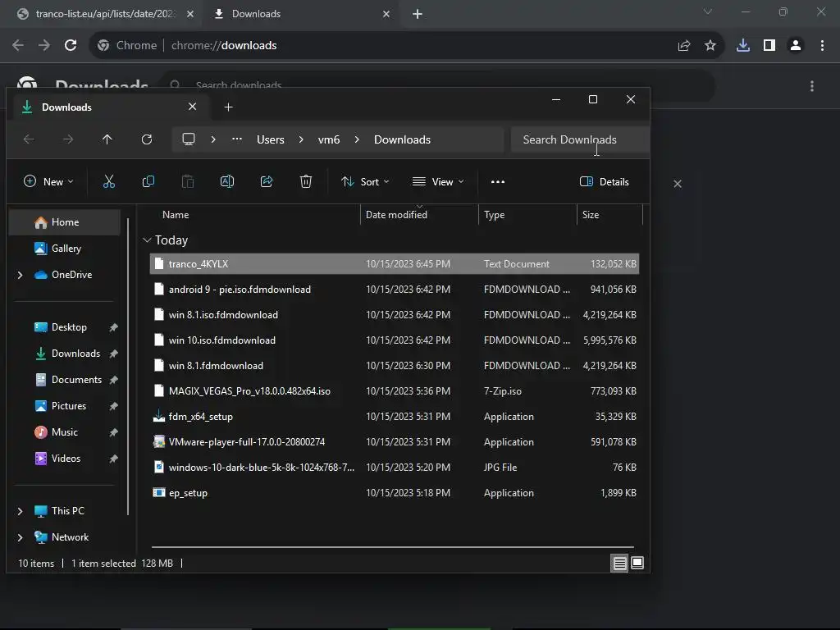Screen dimensions: 840x630
Task: Open the downloads page three-dot menu
Action: click(812, 85)
